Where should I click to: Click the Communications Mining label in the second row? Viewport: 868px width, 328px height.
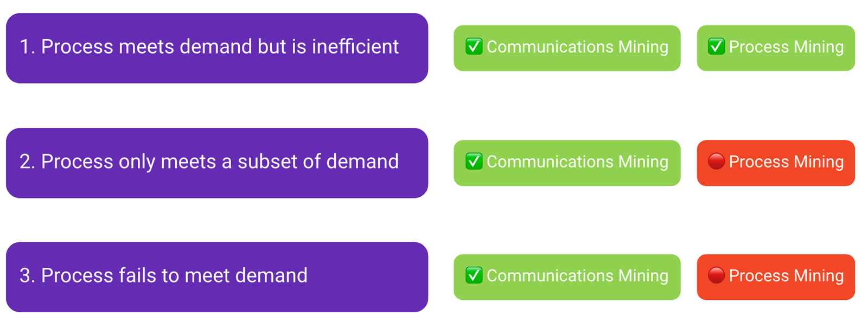point(577,162)
